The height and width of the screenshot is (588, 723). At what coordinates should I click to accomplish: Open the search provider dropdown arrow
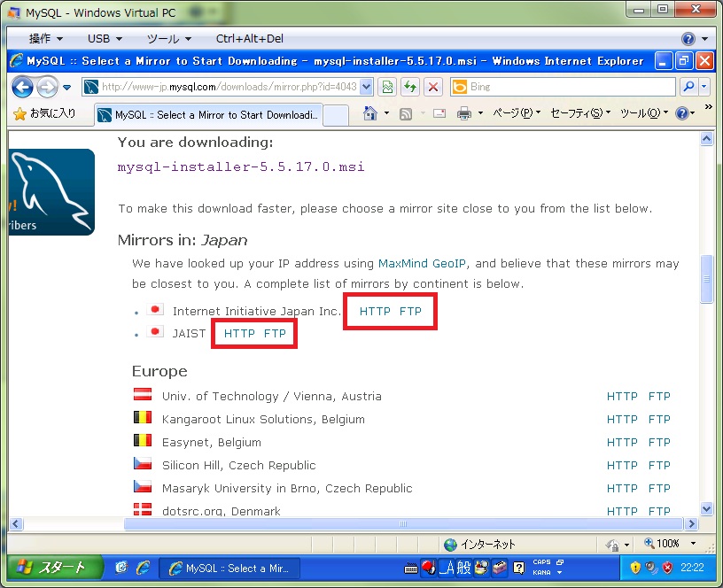704,87
